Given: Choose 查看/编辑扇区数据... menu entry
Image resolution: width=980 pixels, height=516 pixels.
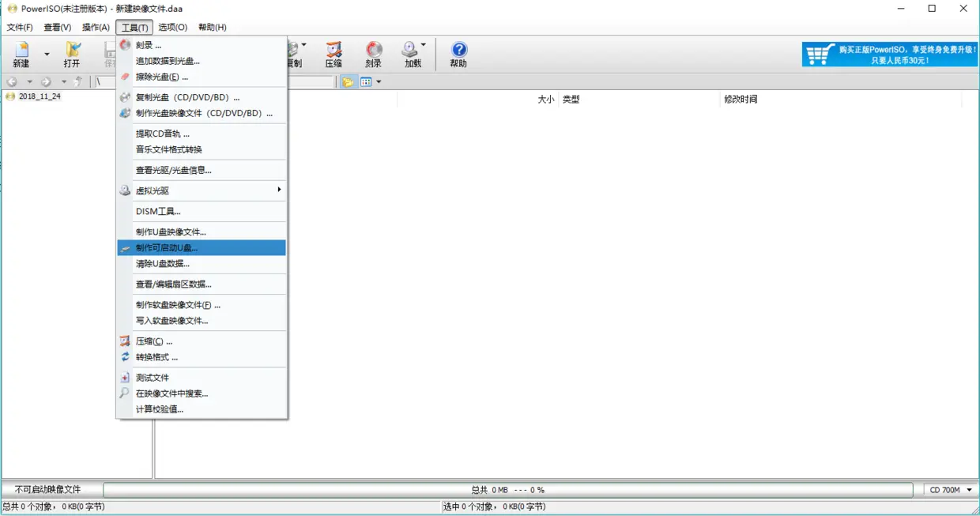Looking at the screenshot, I should 202,284.
